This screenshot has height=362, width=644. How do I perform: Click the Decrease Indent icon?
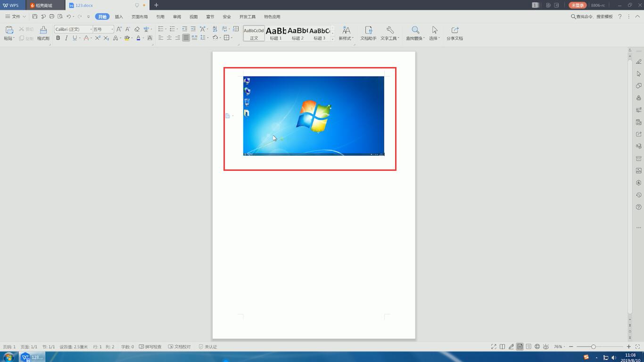click(184, 29)
